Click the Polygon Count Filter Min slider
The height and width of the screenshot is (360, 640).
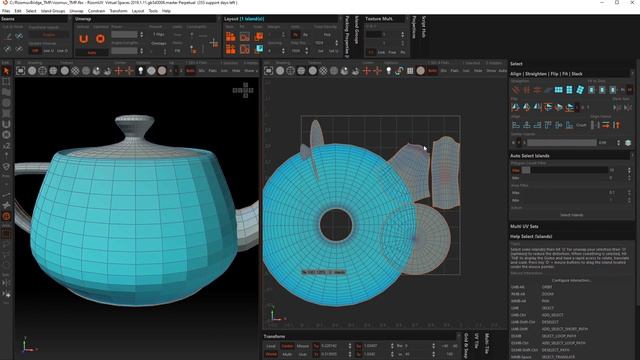tap(565, 170)
